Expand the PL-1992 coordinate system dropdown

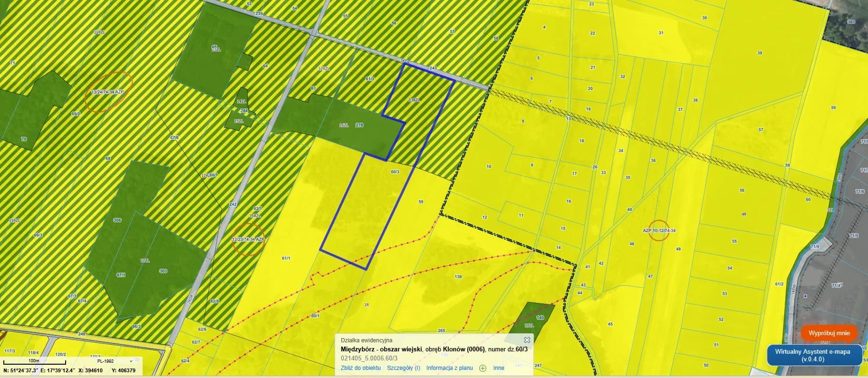[112, 361]
